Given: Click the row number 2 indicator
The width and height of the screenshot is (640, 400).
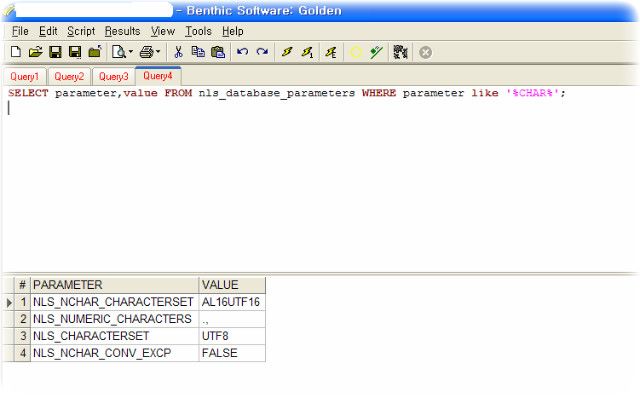Looking at the screenshot, I should tap(23, 319).
